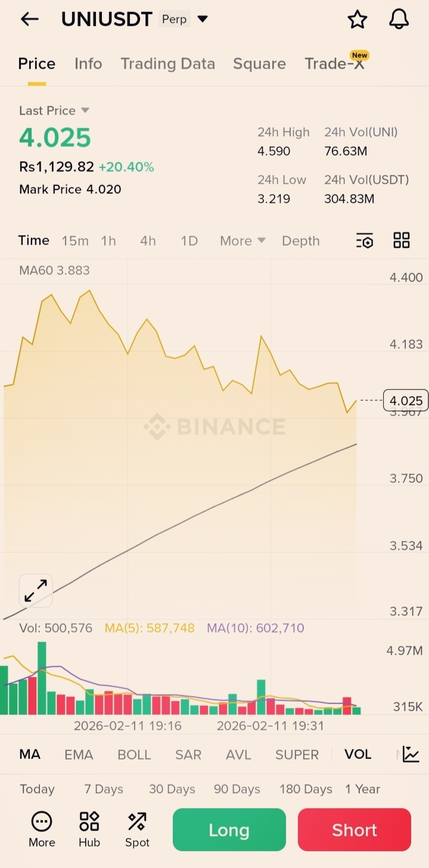The width and height of the screenshot is (429, 868).
Task: Open the indicator chart icon
Action: coord(411,754)
